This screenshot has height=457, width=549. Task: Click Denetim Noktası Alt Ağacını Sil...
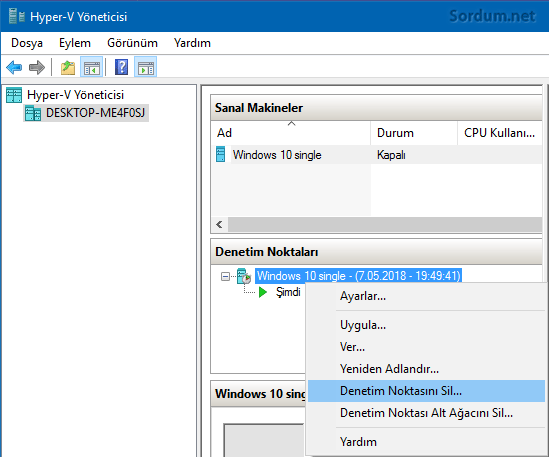[x=426, y=413]
